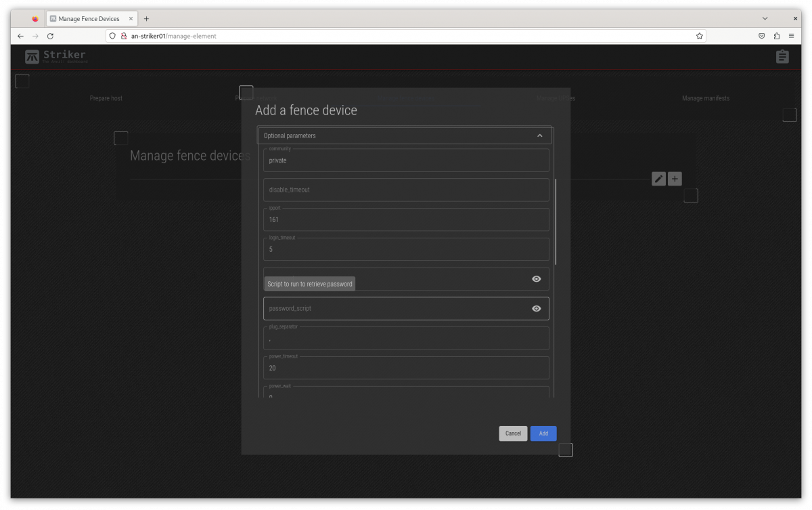812x510 pixels.
Task: Click the plus add fence device icon
Action: point(675,179)
